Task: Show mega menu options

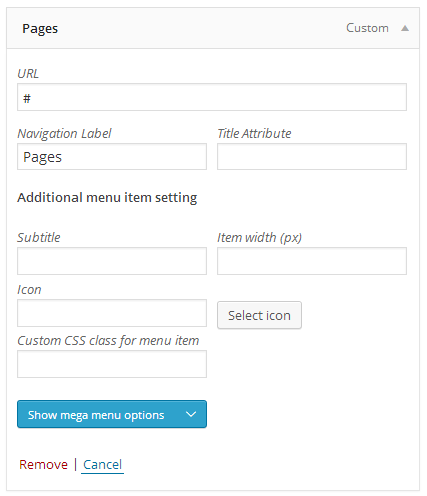Action: [112, 414]
